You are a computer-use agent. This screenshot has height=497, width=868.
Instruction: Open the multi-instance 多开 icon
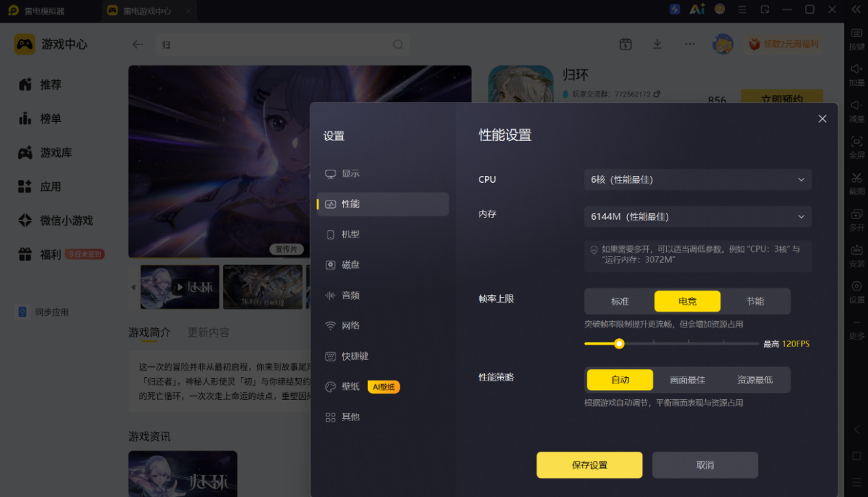click(856, 214)
